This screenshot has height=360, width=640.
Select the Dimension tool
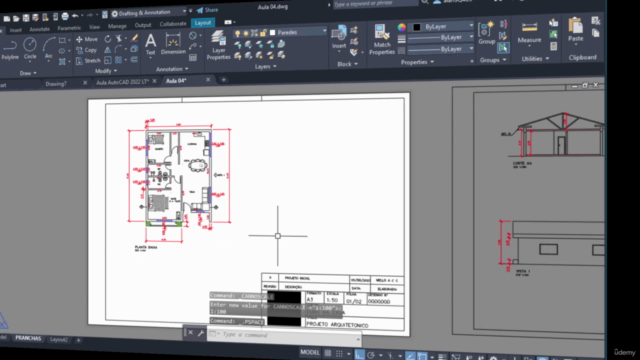click(x=173, y=44)
